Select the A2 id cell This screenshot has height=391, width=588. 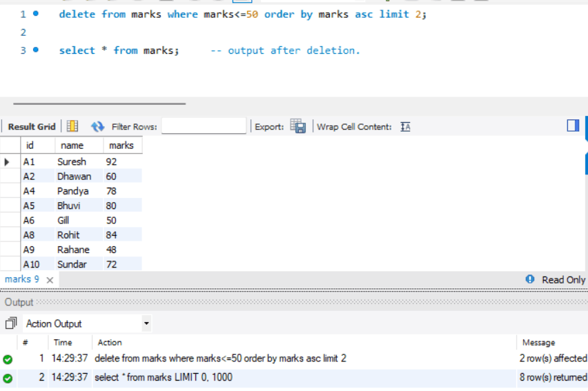coord(38,177)
